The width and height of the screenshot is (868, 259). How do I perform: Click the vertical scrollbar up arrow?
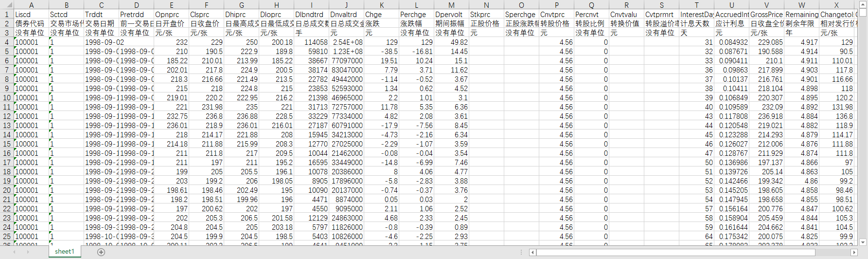pos(864,4)
